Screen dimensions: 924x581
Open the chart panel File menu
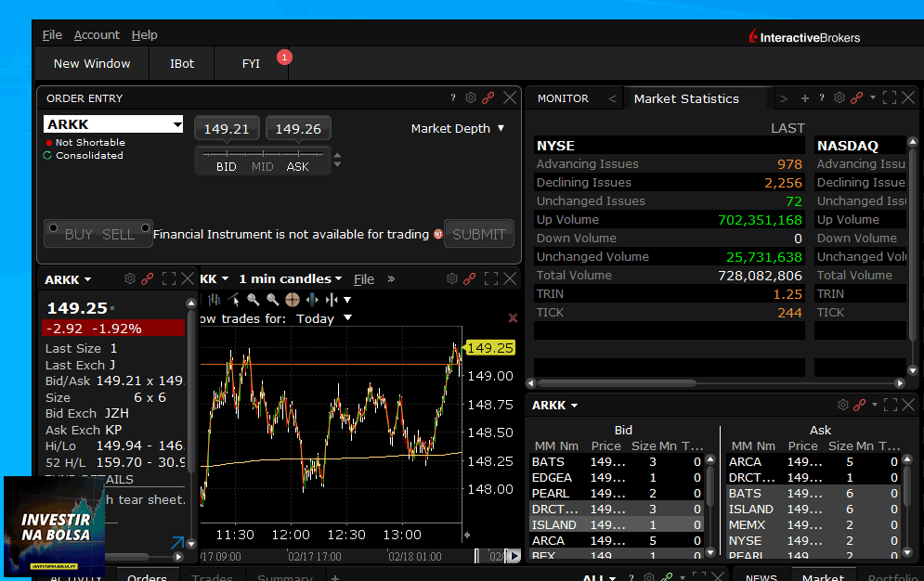pos(364,279)
